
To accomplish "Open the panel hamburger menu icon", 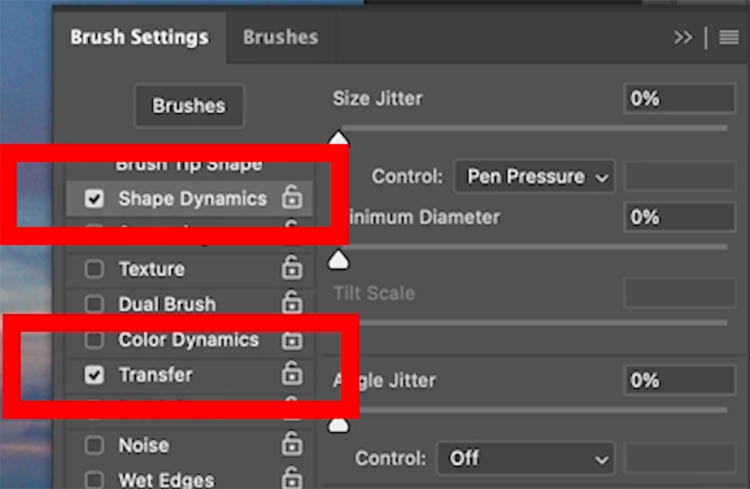I will pos(729,37).
